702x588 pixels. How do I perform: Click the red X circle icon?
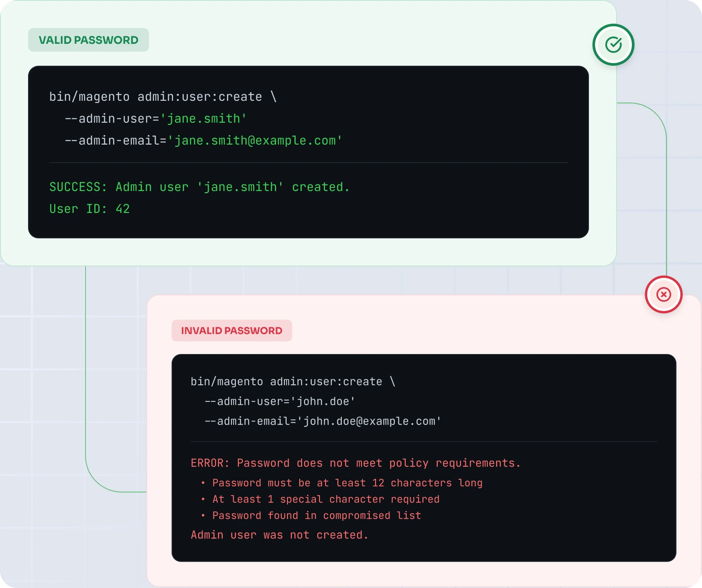pyautogui.click(x=663, y=294)
